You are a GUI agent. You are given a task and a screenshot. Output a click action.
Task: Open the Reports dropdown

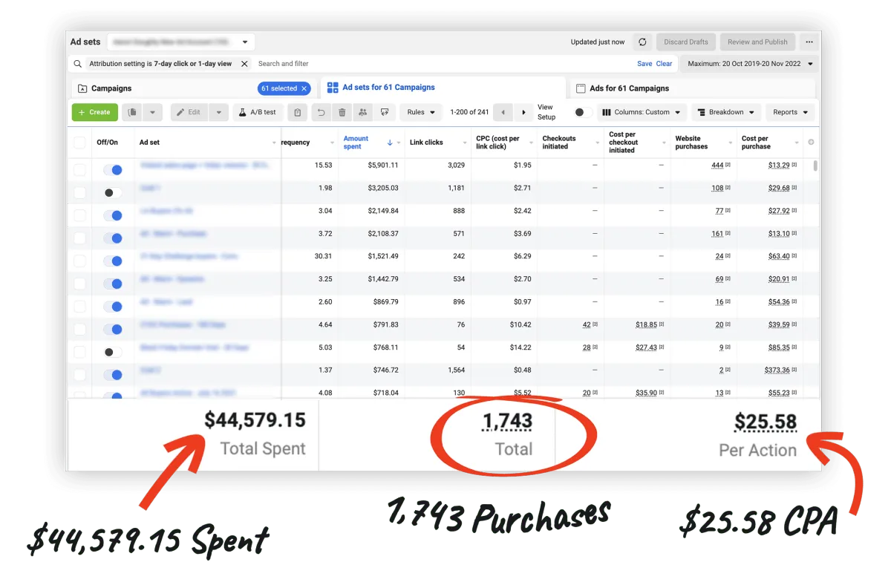[790, 112]
